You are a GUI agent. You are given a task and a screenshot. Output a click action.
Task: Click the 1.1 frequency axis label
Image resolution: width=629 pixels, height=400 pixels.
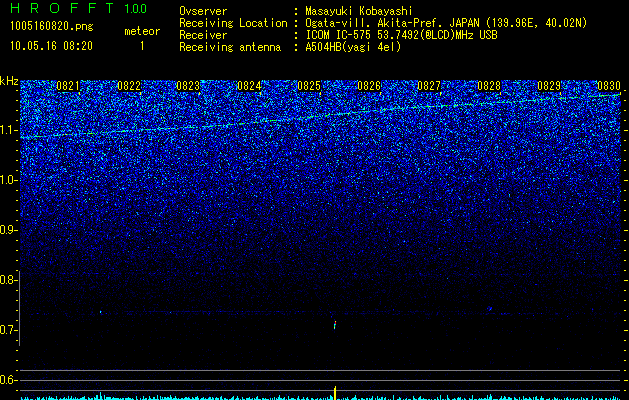[x=9, y=130]
